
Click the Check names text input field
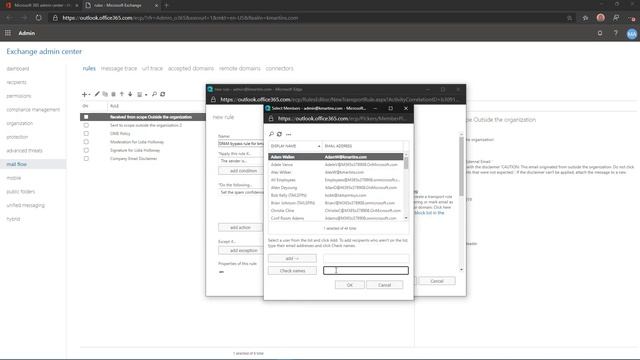coord(366,270)
